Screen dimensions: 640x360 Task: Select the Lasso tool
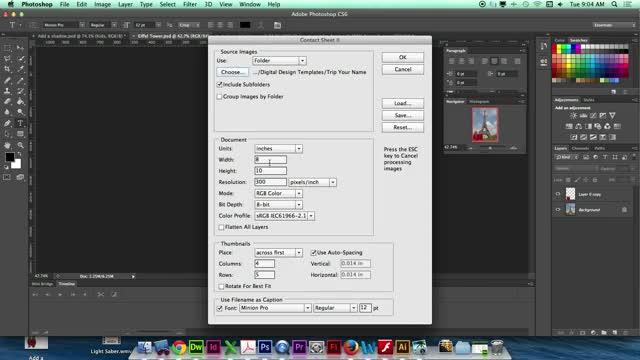[7, 59]
